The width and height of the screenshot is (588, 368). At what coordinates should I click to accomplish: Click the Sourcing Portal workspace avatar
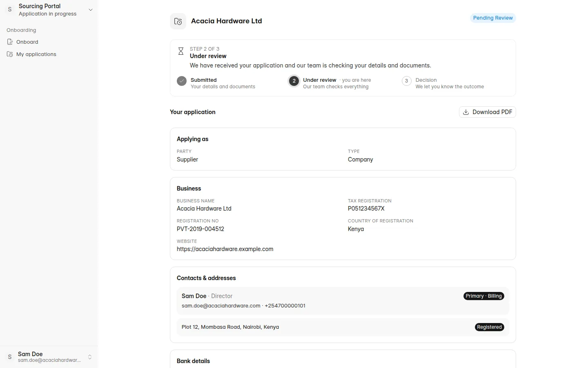pos(10,9)
